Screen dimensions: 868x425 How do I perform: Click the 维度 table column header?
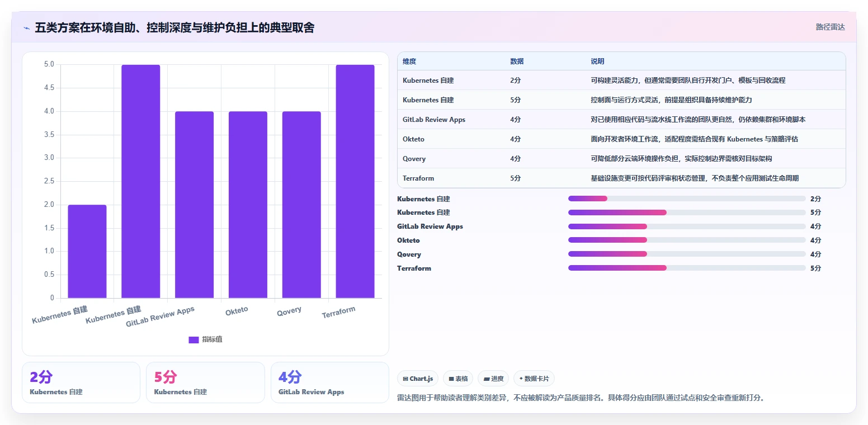[409, 62]
